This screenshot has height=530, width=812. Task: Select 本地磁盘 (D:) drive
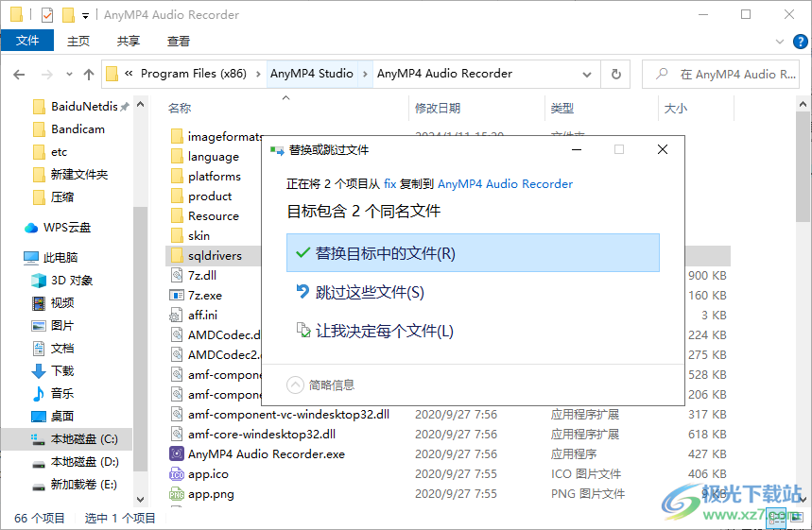coord(76,462)
